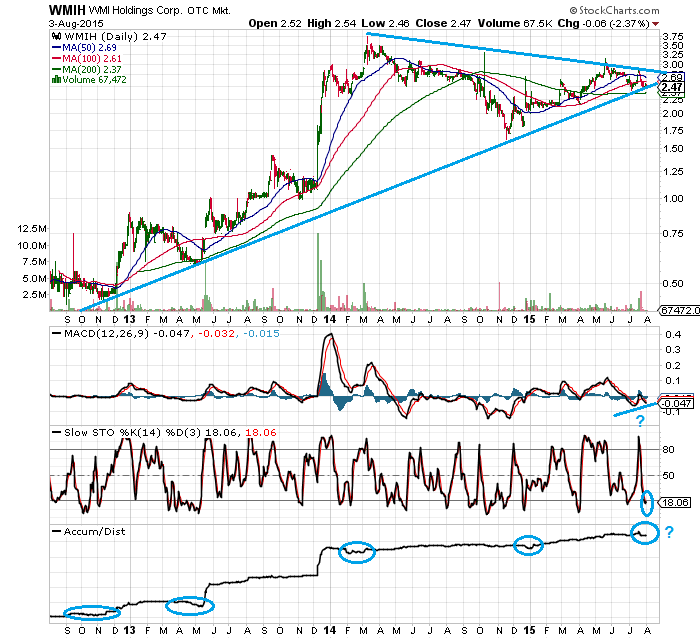Click the 0.2 label on the MACD axis
The image size is (700, 639).
point(673,366)
